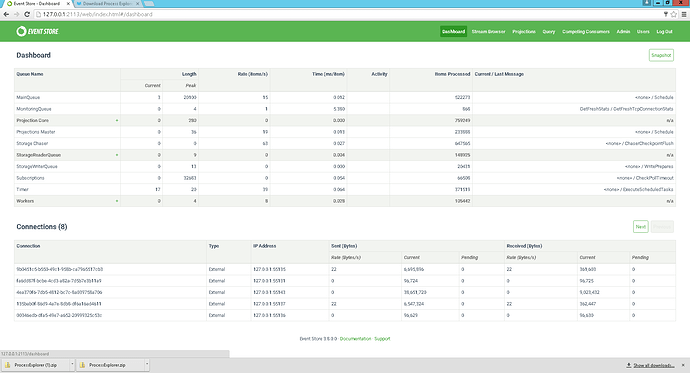Open the Users page

643,32
